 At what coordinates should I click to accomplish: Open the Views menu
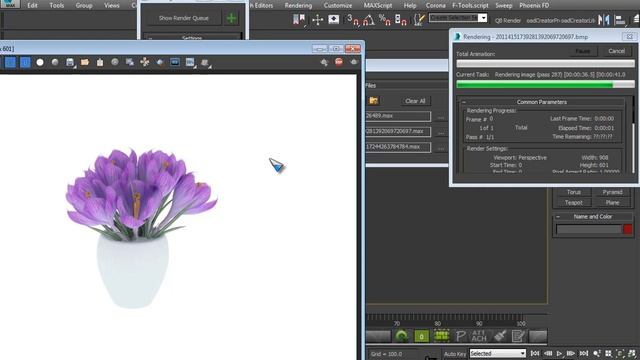click(111, 5)
